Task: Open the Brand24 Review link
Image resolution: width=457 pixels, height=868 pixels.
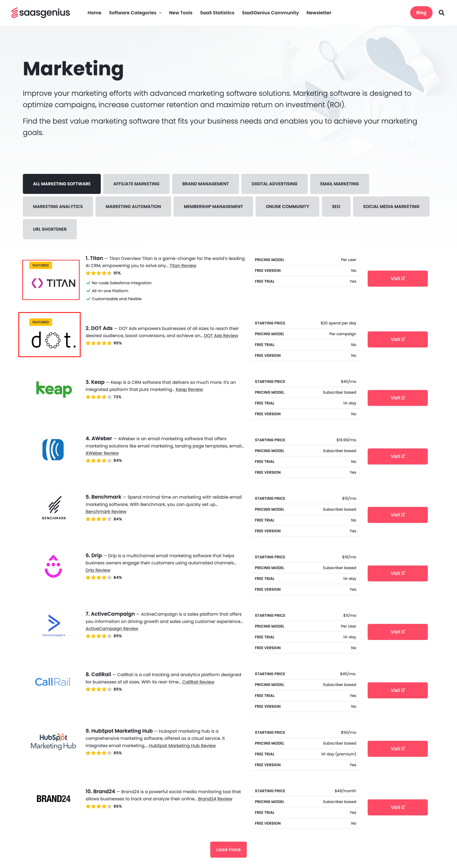Action: click(215, 798)
